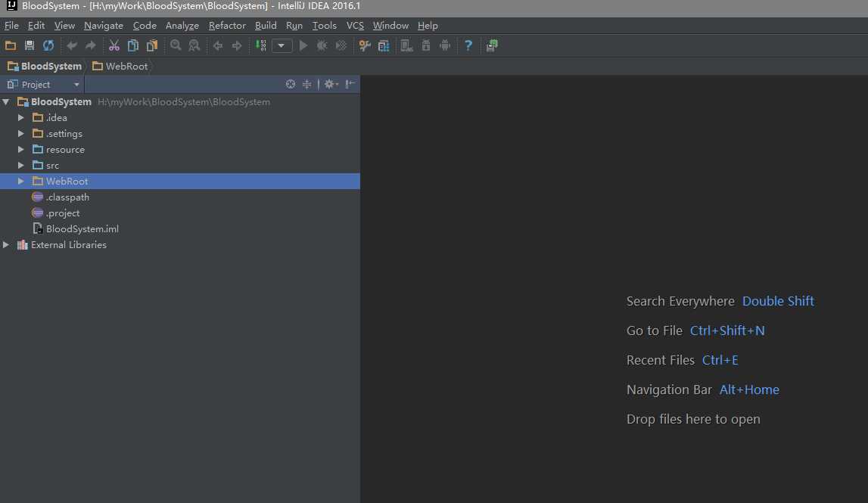Open the Refactor menu
Viewport: 868px width, 503px height.
(x=227, y=26)
